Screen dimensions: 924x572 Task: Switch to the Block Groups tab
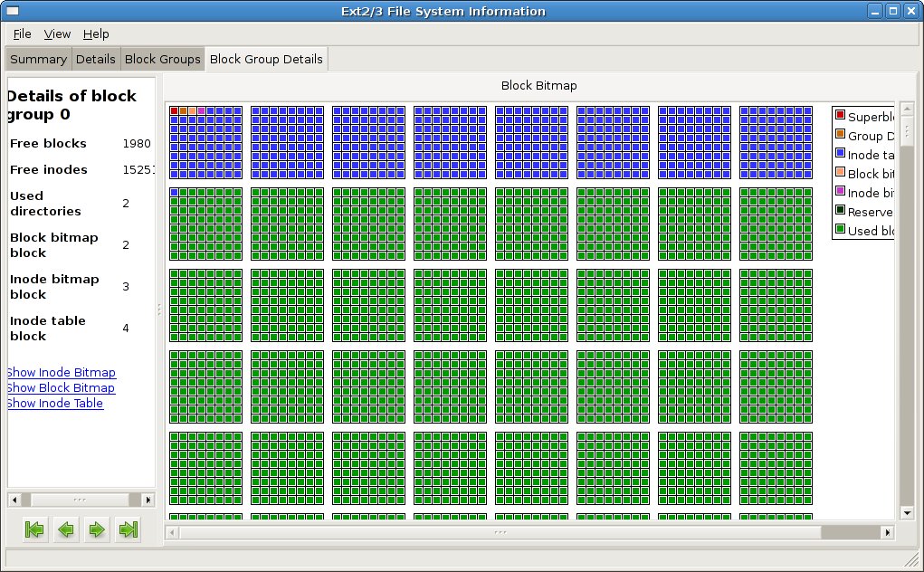click(162, 59)
